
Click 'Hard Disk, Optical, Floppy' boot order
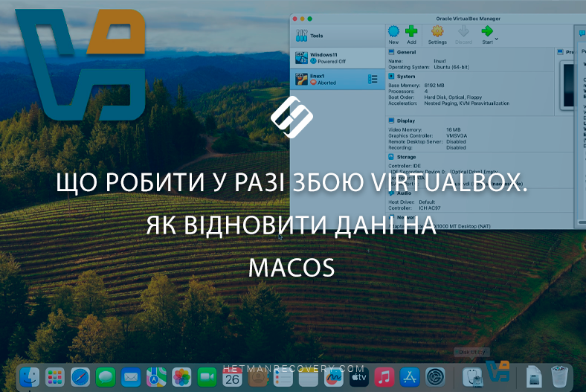point(453,97)
